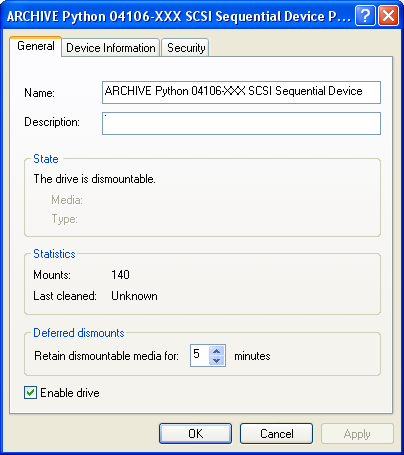This screenshot has height=455, width=404.
Task: Select the General tab
Action: point(36,46)
